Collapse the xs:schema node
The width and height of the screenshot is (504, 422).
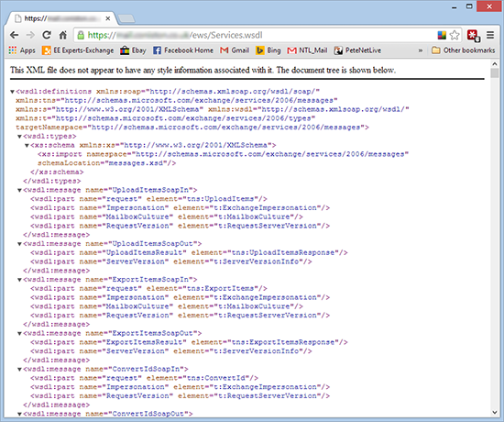tap(27, 146)
